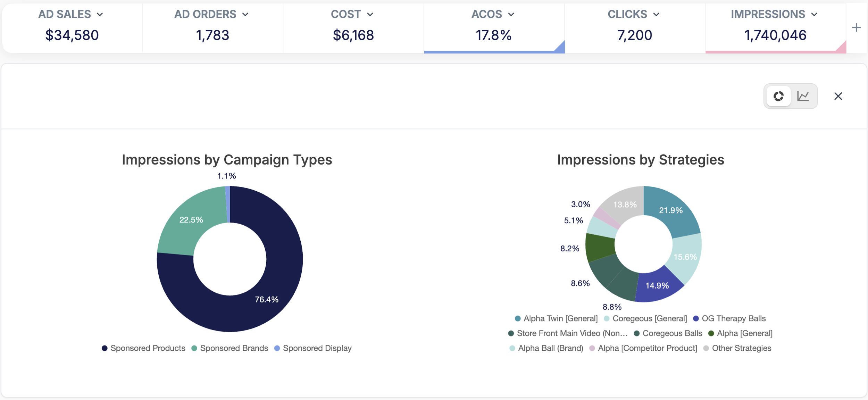Select the IMPRESSIONS metric card
Screen dimensions: 868x400
pos(775,35)
